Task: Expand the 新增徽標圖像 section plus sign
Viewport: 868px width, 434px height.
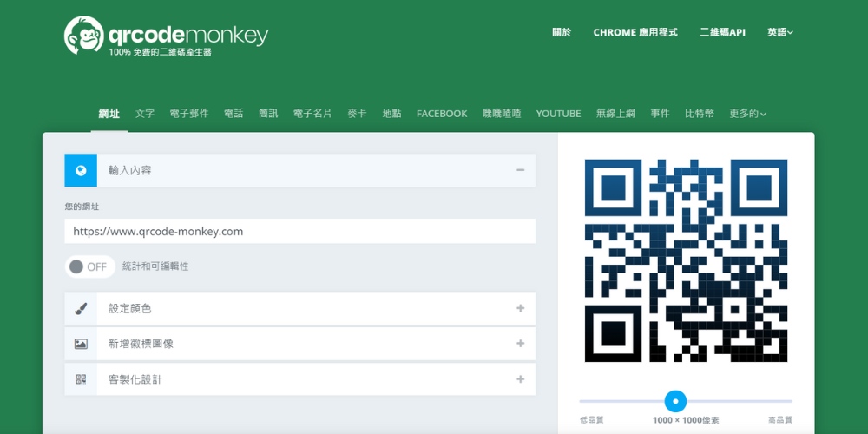Action: click(520, 344)
